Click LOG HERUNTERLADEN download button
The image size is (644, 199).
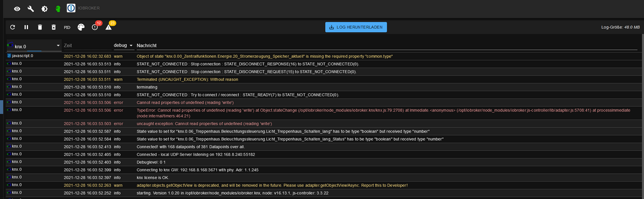click(356, 27)
